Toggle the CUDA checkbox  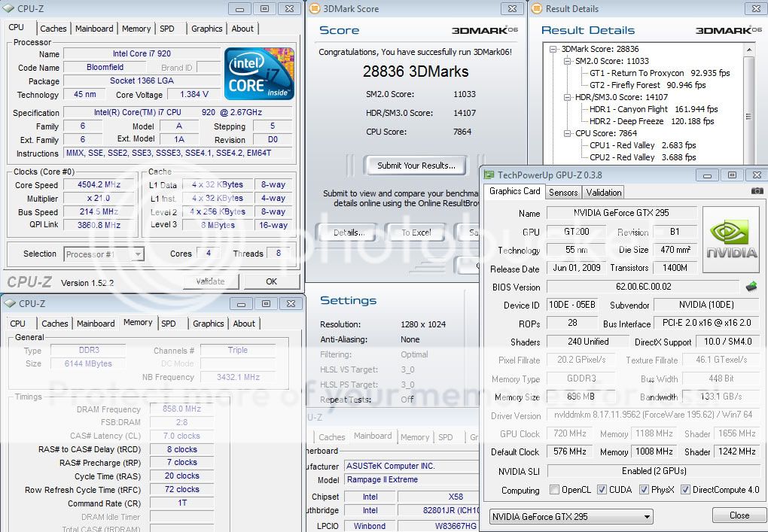[x=602, y=489]
